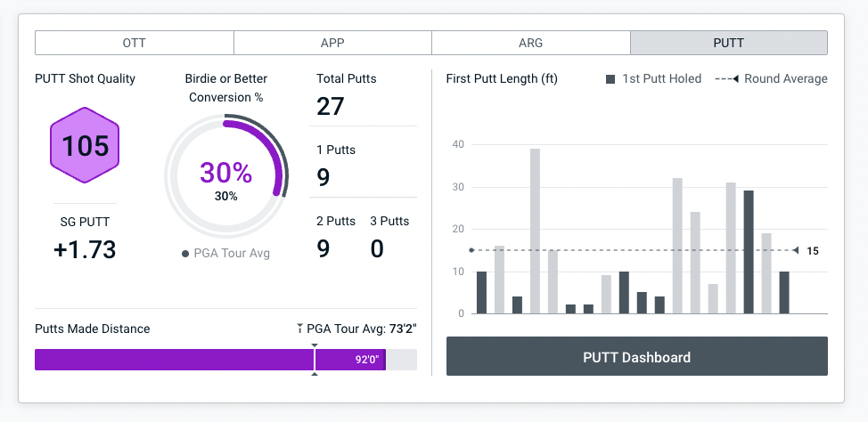Click the Round Average dashed legend marker

point(727,79)
